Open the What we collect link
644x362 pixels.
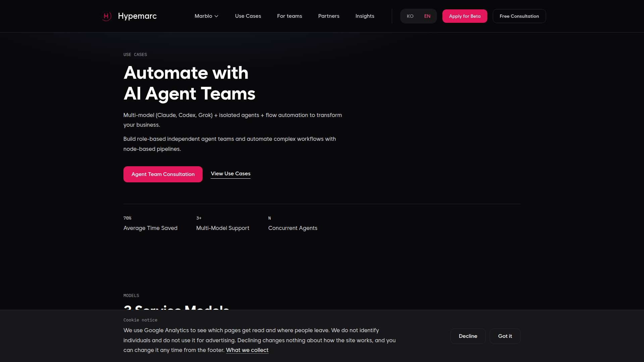[x=247, y=350]
